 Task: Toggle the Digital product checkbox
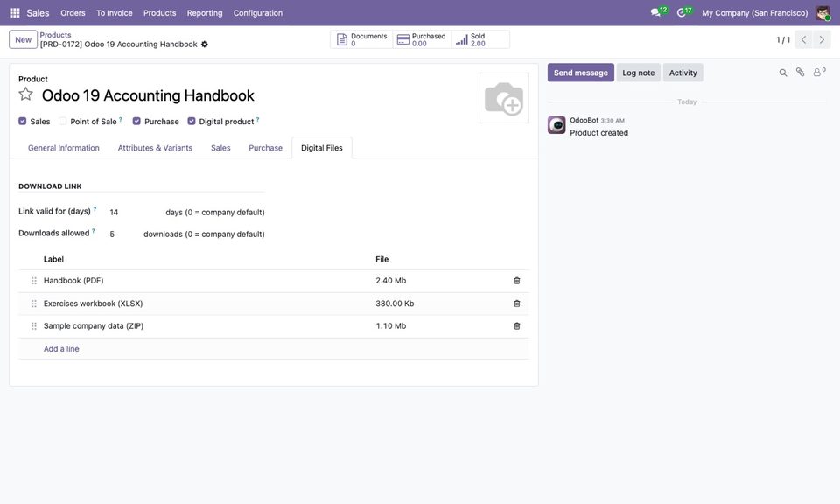[x=192, y=121]
